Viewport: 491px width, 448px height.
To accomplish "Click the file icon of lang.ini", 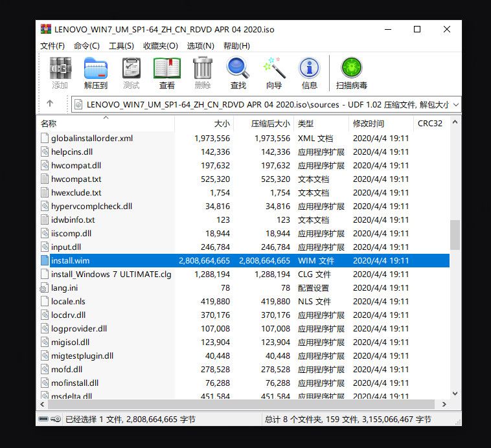I will click(44, 287).
